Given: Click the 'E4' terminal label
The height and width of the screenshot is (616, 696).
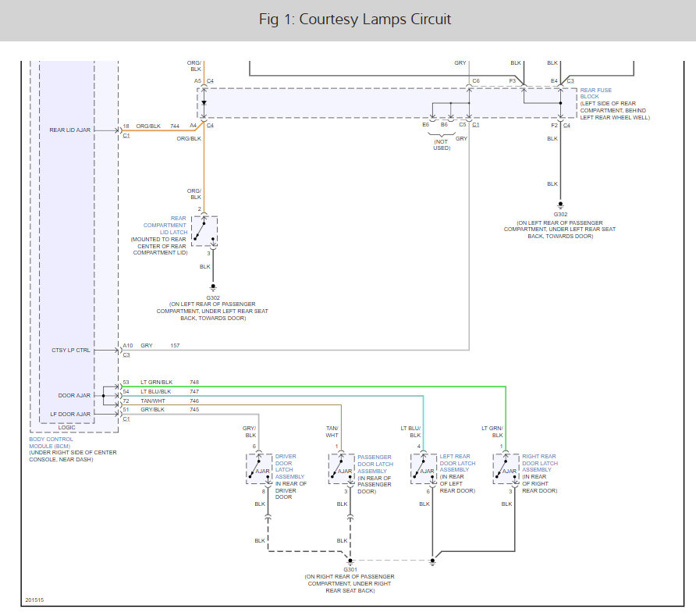Looking at the screenshot, I should (x=554, y=81).
